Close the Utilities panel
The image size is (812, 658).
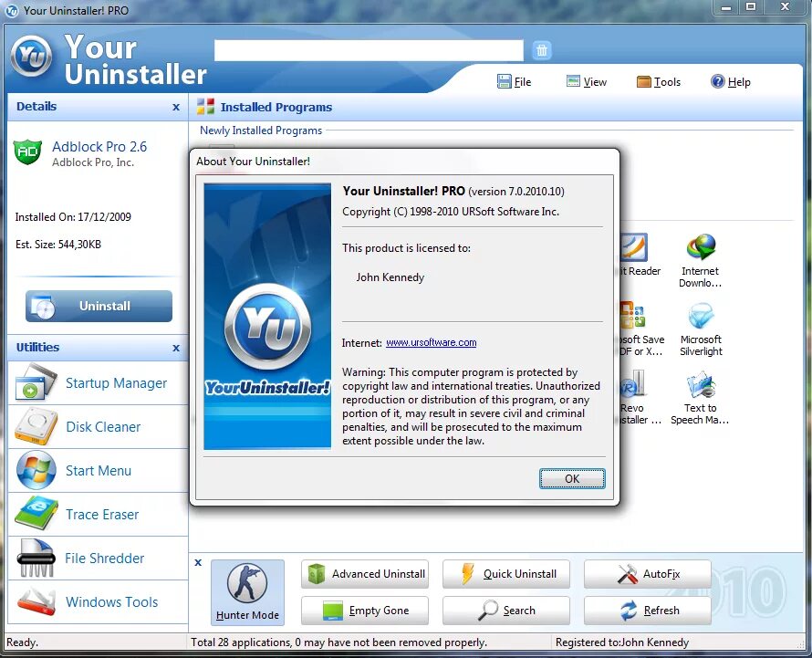point(176,349)
